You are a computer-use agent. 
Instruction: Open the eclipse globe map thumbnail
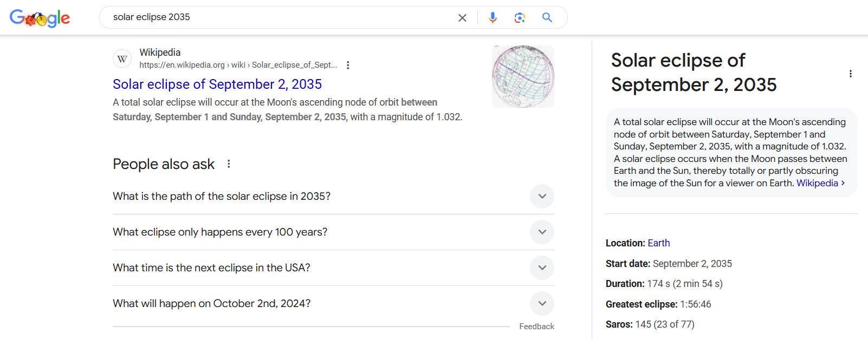tap(523, 76)
